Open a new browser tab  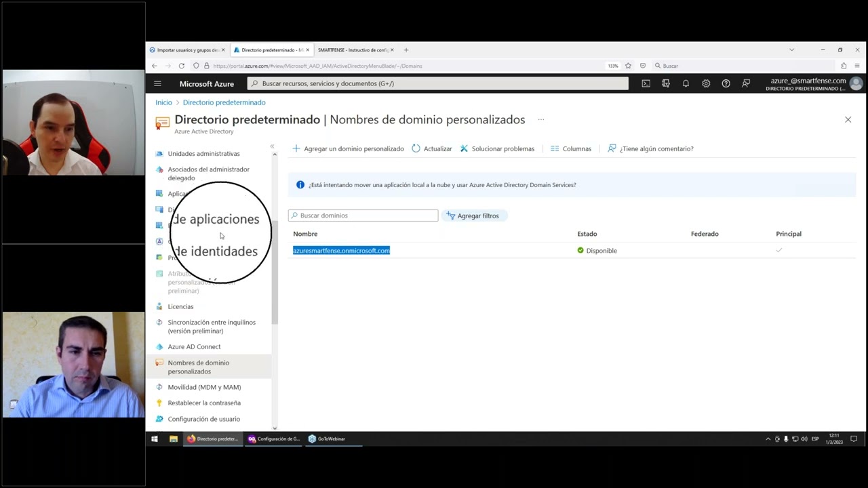point(406,49)
